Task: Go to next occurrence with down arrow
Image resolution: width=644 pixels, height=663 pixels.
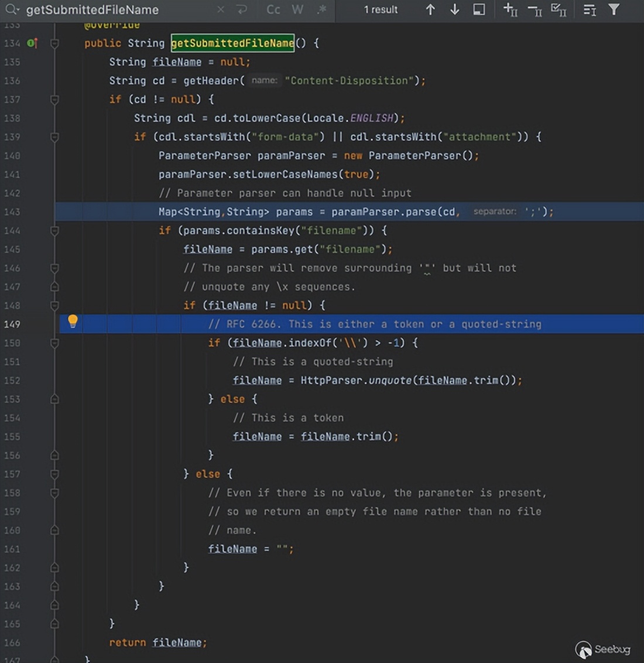Action: [x=455, y=9]
